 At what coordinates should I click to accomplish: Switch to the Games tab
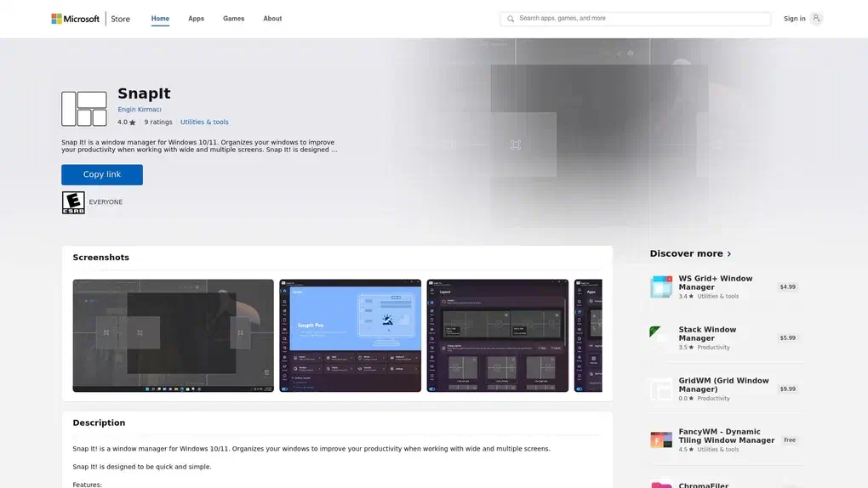click(x=234, y=18)
